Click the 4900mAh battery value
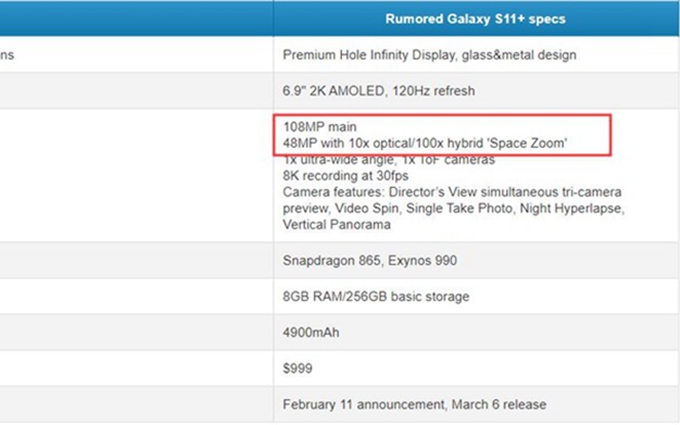The height and width of the screenshot is (425, 680). tap(311, 332)
